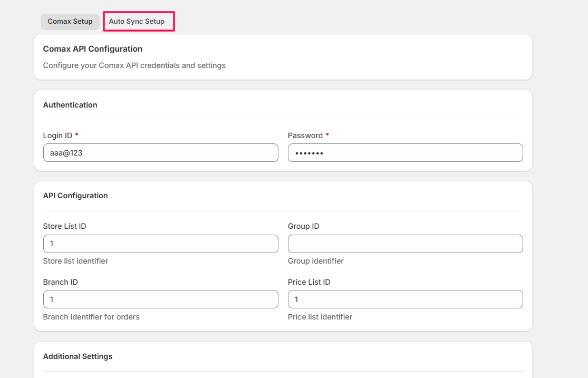Image resolution: width=588 pixels, height=378 pixels.
Task: Click the "Branch ID" label text
Action: point(60,282)
